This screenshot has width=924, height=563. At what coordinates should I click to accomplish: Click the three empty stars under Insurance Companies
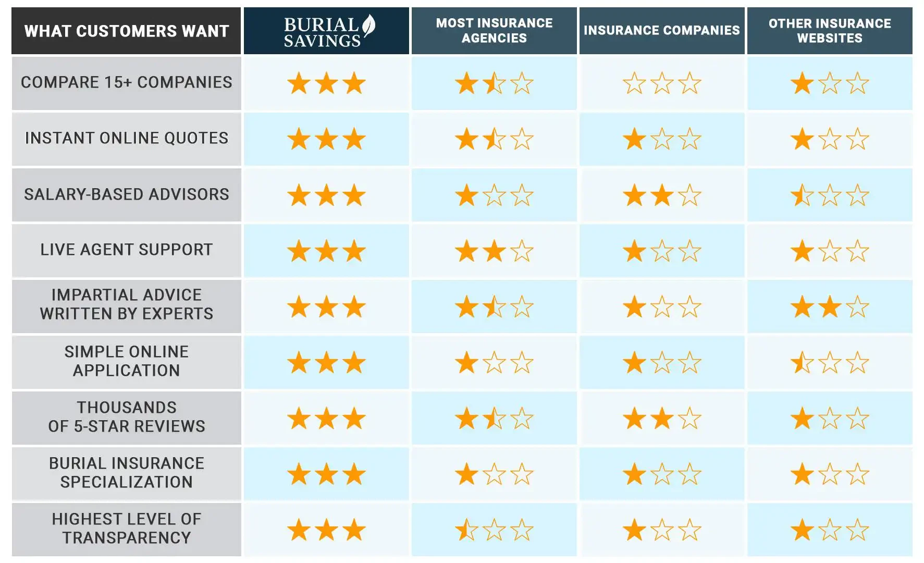pos(662,83)
